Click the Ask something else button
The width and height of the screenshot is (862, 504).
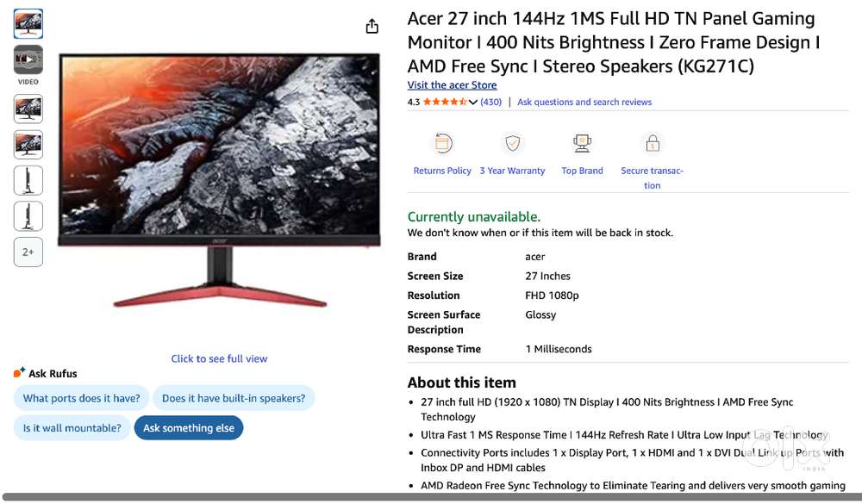point(189,427)
